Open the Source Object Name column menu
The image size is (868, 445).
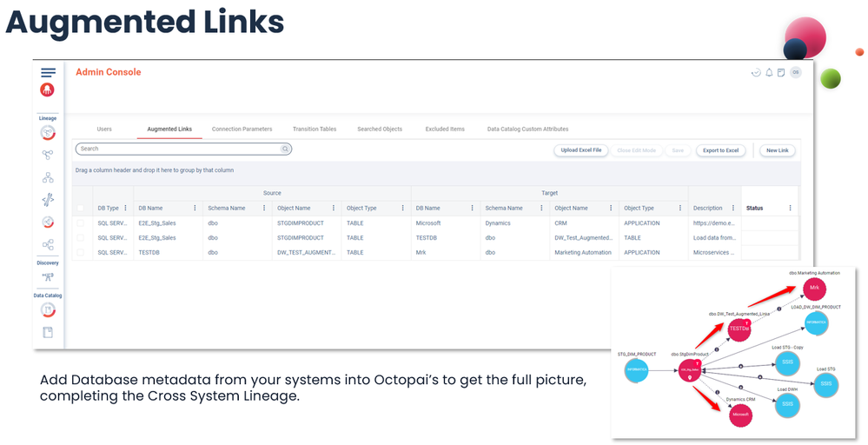(334, 208)
